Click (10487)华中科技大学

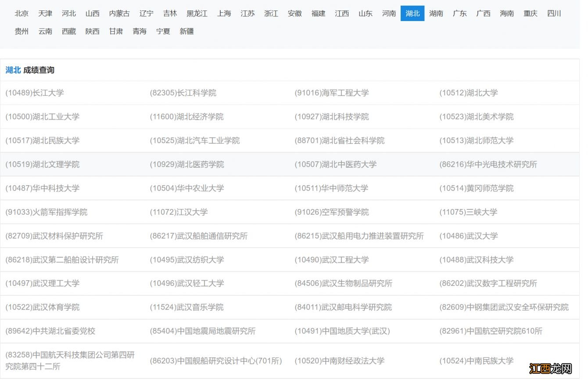43,188
